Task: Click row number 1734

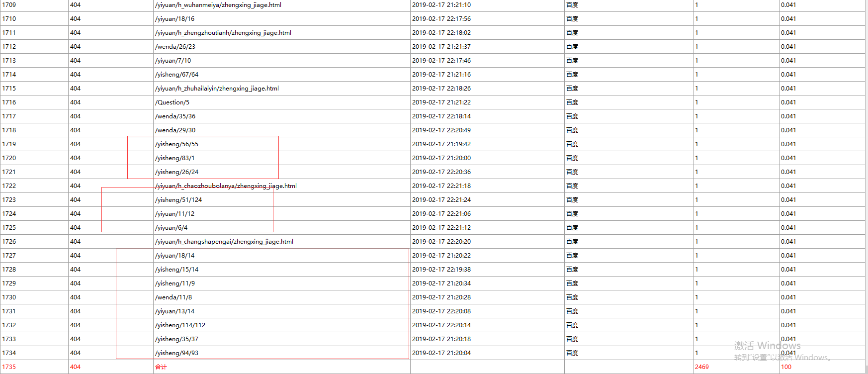Action: [9, 353]
